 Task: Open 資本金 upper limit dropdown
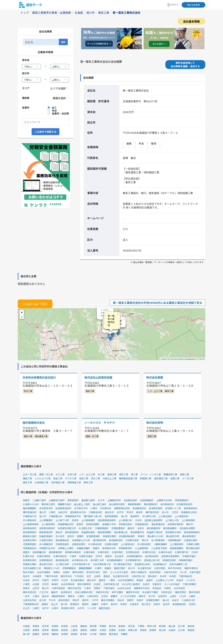coord(60,67)
